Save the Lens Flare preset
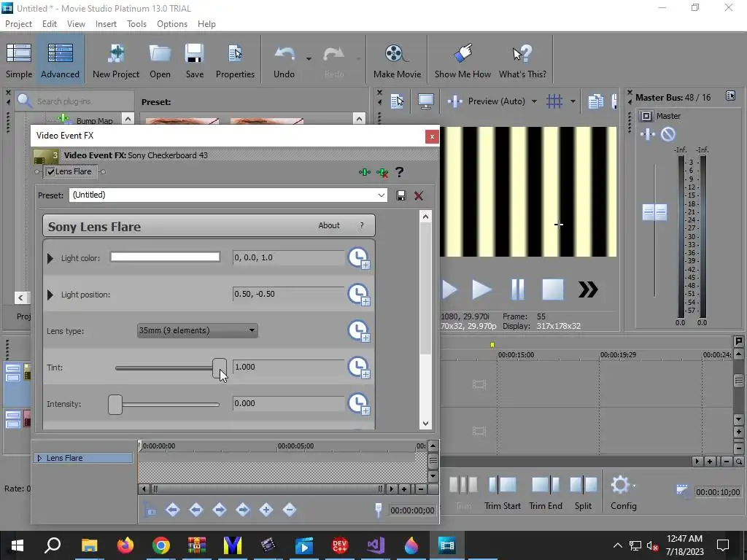 401,195
